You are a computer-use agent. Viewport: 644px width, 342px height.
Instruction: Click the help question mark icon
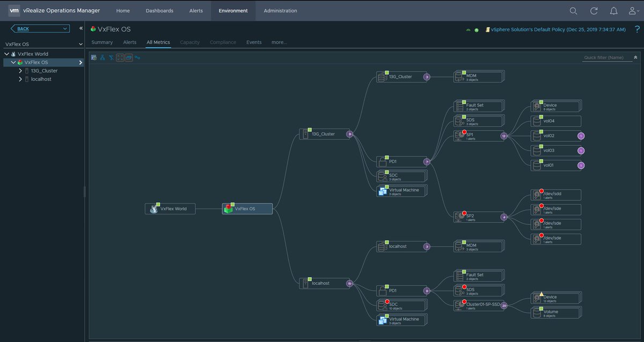click(x=636, y=29)
